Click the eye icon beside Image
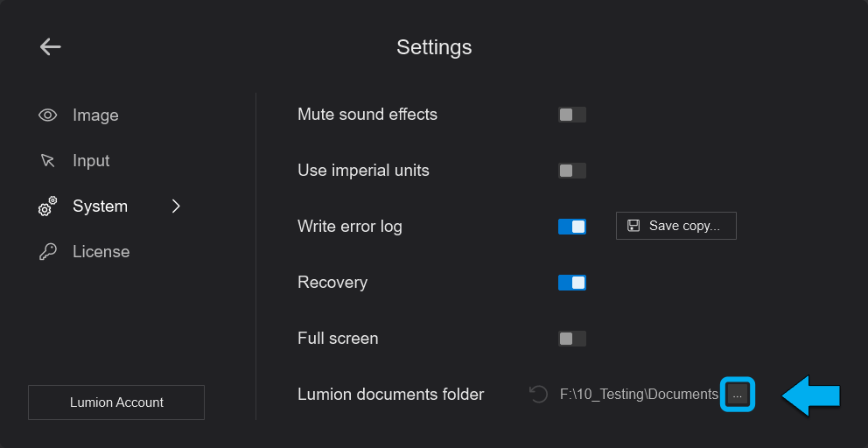Image resolution: width=868 pixels, height=448 pixels. pyautogui.click(x=48, y=115)
